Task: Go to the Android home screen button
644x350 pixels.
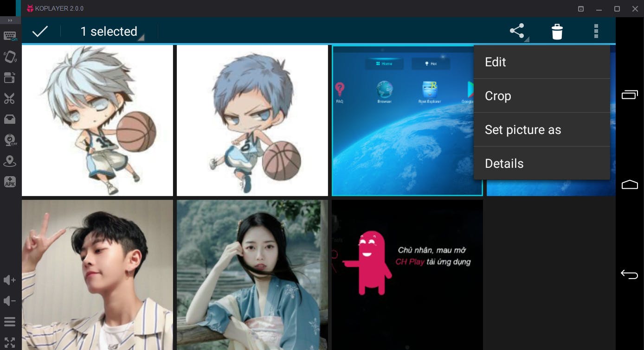Action: point(630,185)
